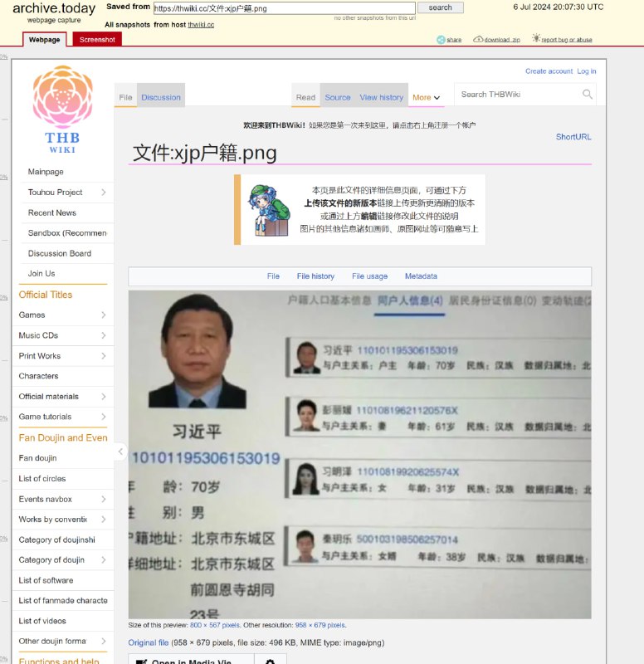Open List of software in the sidebar

tap(46, 580)
